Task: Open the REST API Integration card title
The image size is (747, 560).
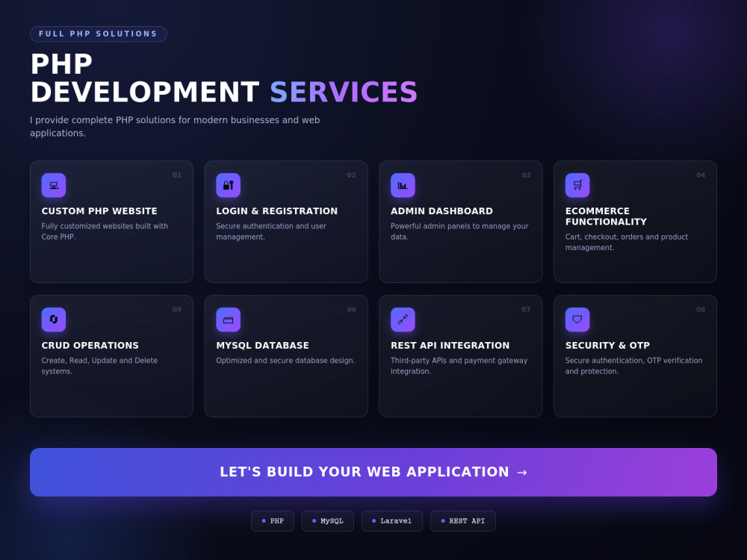Action: (x=450, y=345)
